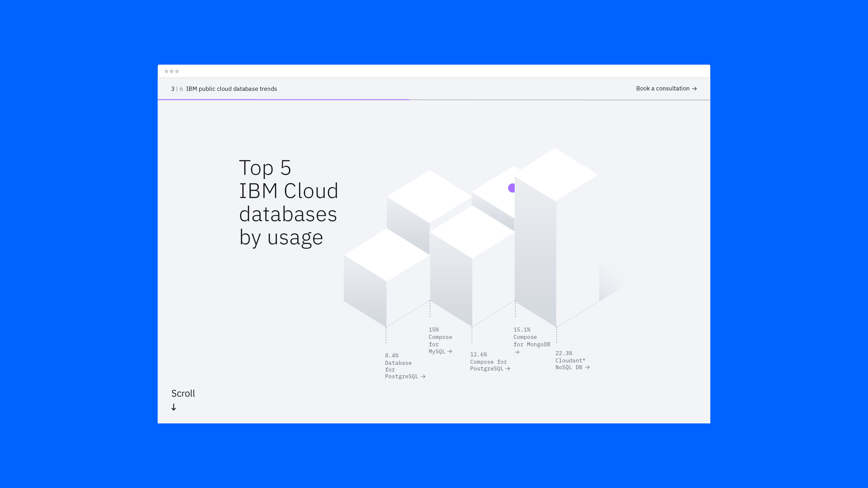The width and height of the screenshot is (868, 488).
Task: Click the arrow after Database for PostgreSQL
Action: [423, 377]
